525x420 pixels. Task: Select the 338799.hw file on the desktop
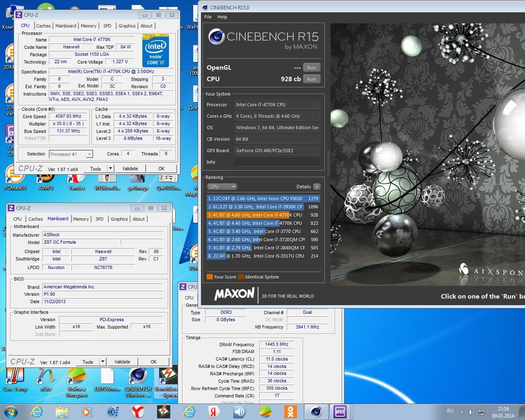107,379
